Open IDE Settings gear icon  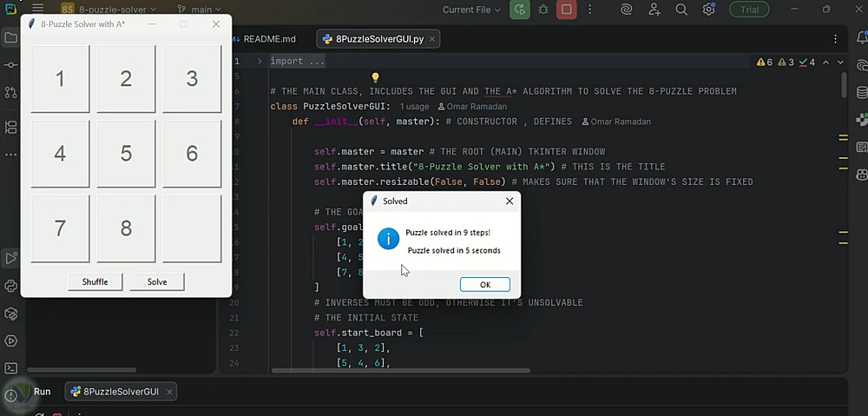(x=708, y=10)
